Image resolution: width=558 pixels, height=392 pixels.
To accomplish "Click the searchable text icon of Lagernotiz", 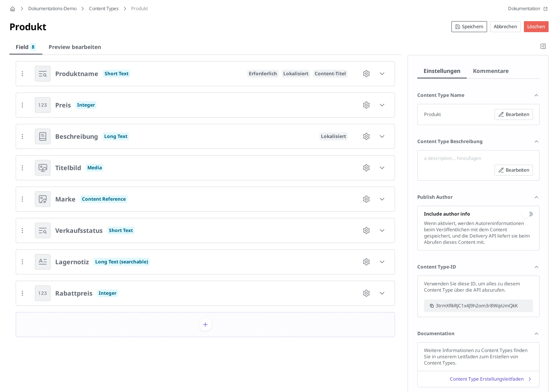I will click(43, 262).
